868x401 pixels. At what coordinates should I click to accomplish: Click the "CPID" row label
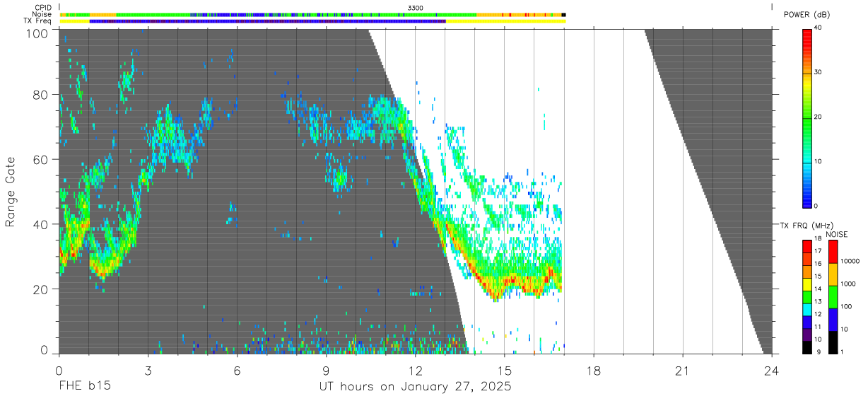pyautogui.click(x=44, y=7)
